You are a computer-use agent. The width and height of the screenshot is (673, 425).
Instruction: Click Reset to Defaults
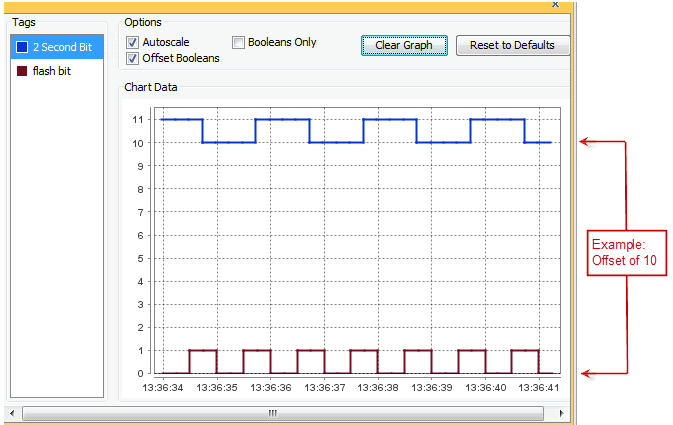pyautogui.click(x=512, y=45)
